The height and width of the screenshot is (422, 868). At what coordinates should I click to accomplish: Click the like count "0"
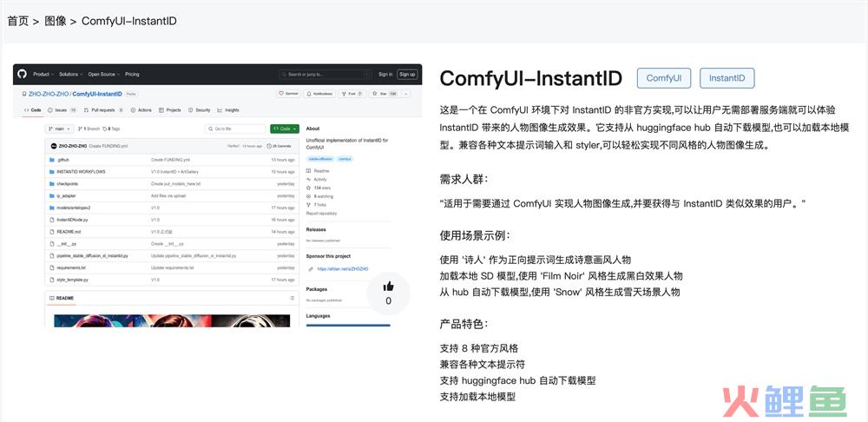coord(388,301)
